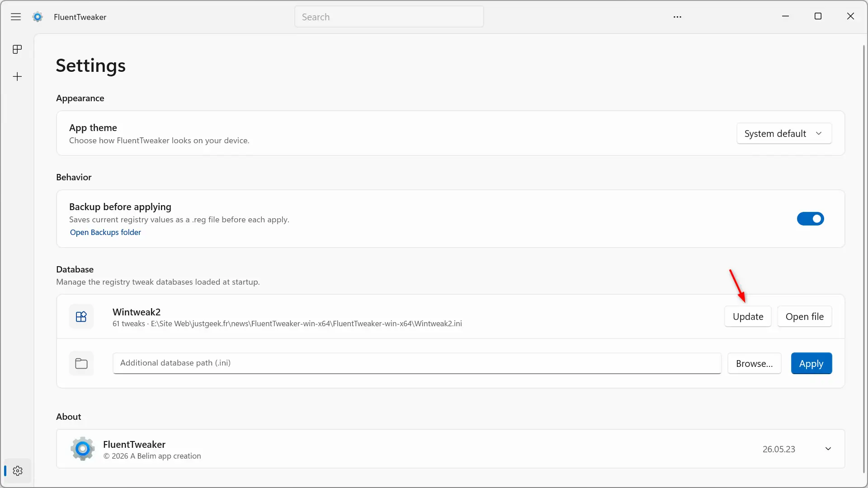
Task: Minimize the FluentTweaker window
Action: coord(786,16)
